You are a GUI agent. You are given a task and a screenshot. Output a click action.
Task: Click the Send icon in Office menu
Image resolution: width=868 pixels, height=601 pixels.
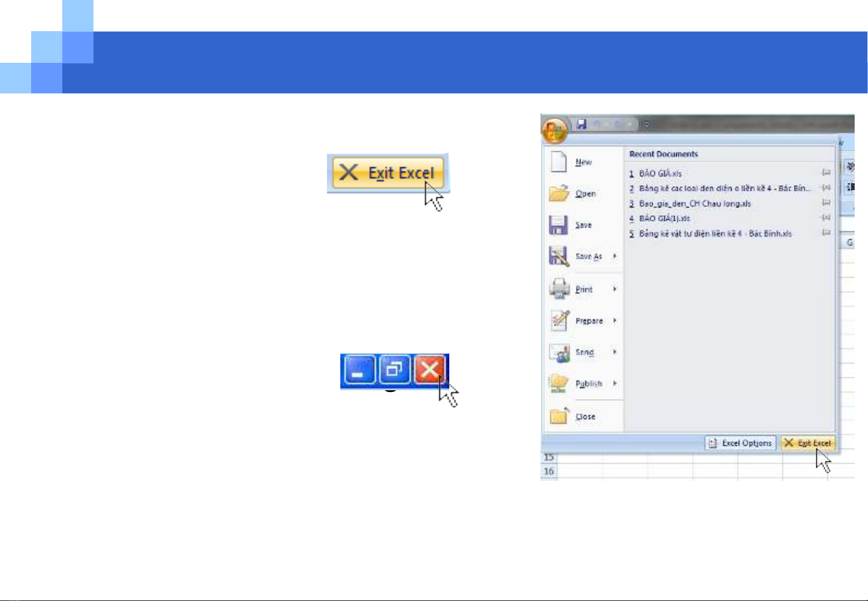(559, 352)
